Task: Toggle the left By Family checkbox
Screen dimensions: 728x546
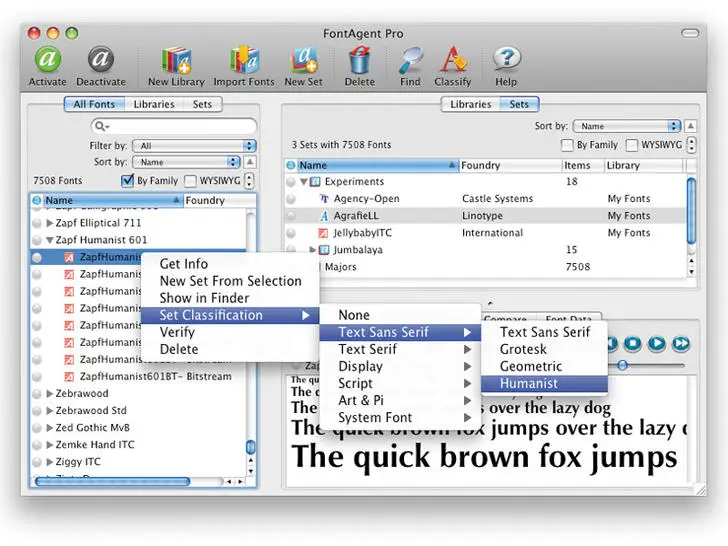Action: [x=127, y=181]
